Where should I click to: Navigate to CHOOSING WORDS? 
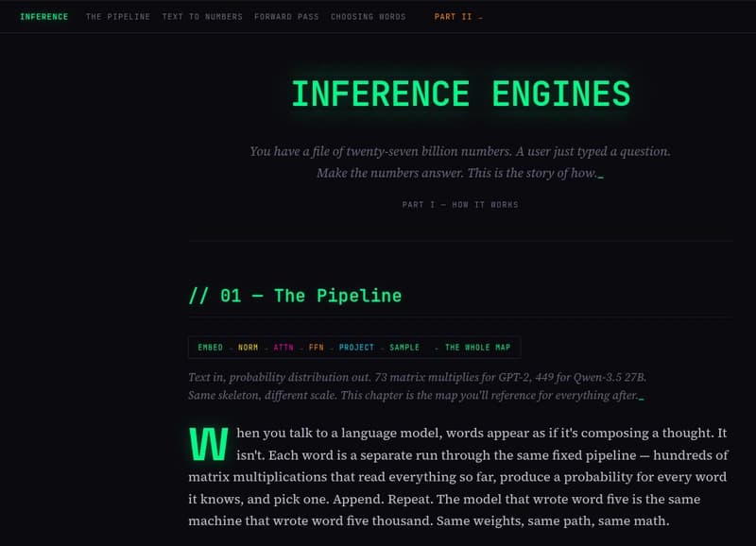coord(368,16)
